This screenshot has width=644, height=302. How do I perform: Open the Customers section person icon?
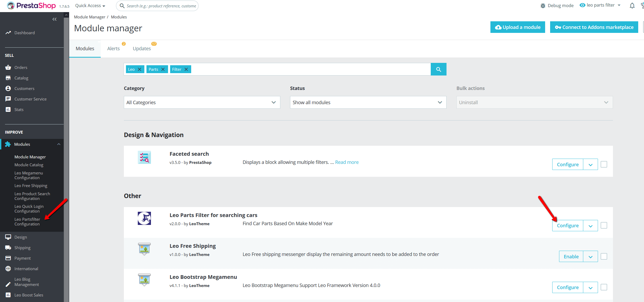(x=8, y=88)
